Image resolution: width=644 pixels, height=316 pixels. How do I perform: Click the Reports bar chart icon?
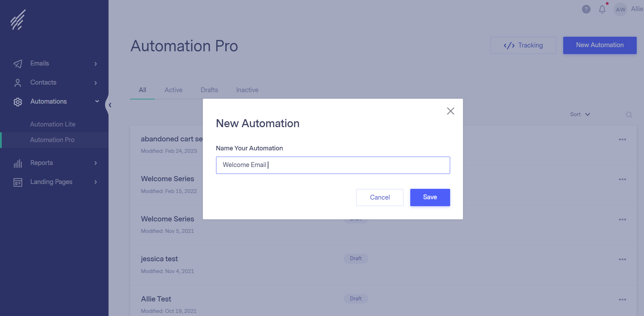point(18,163)
